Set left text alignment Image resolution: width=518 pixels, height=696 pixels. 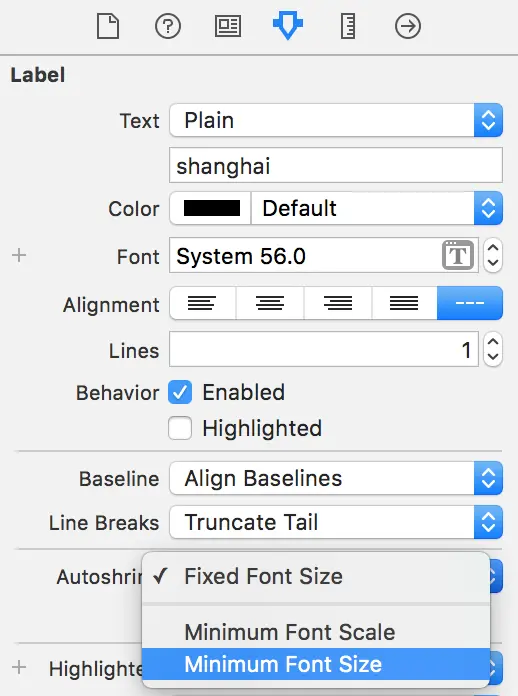[202, 303]
